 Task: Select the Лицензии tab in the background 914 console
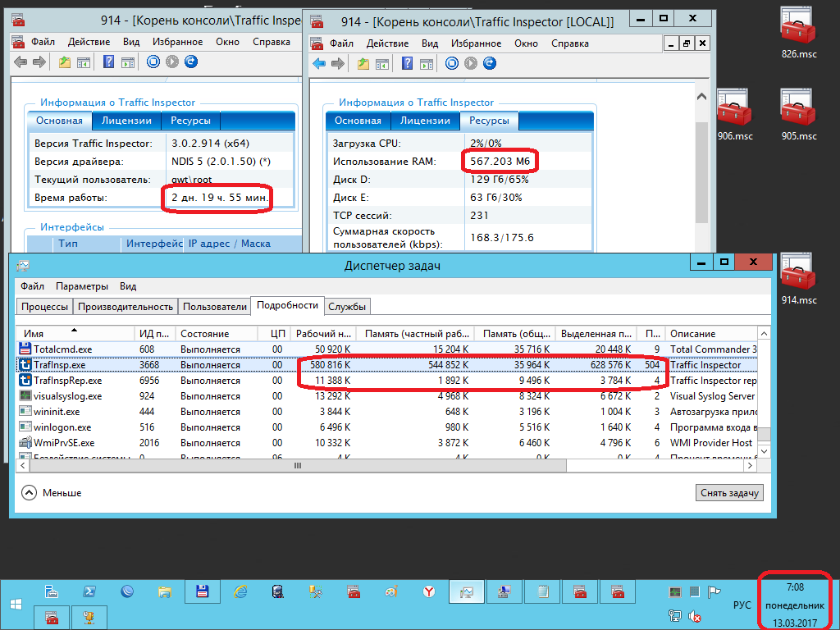pyautogui.click(x=126, y=121)
